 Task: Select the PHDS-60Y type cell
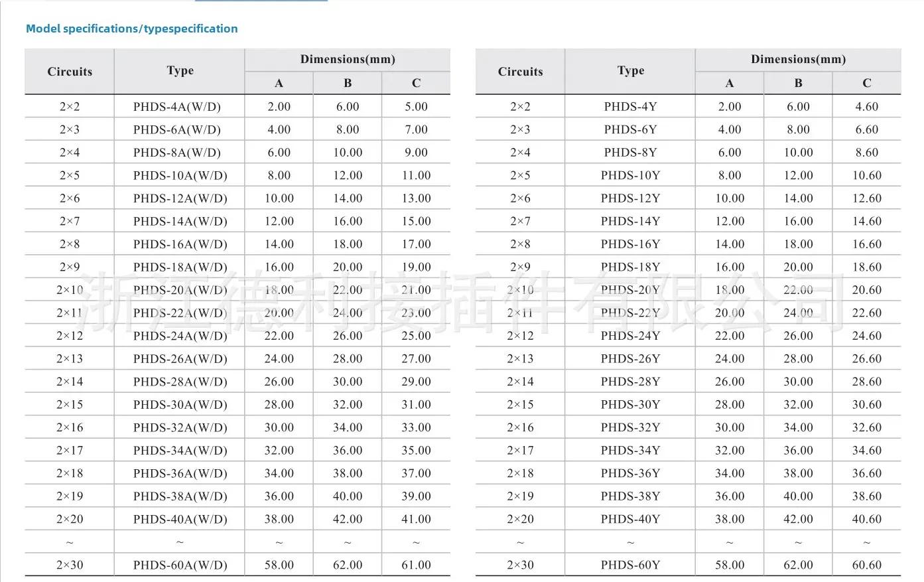pos(630,565)
